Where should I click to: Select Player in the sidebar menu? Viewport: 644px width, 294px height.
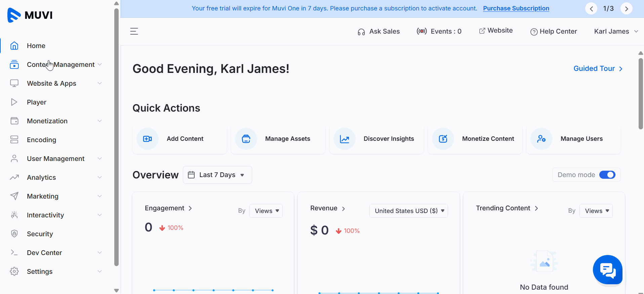click(x=37, y=102)
